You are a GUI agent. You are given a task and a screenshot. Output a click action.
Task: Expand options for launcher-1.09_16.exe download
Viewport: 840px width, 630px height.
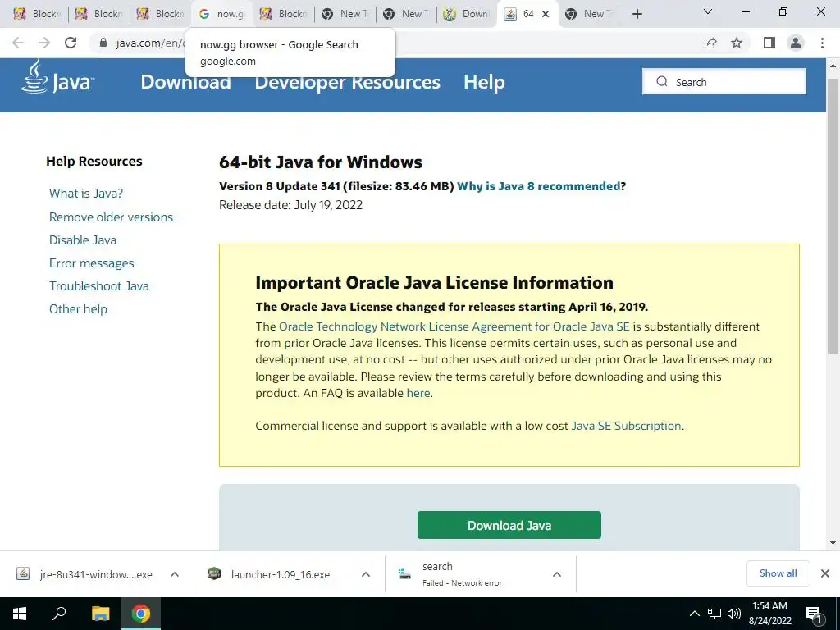click(366, 574)
